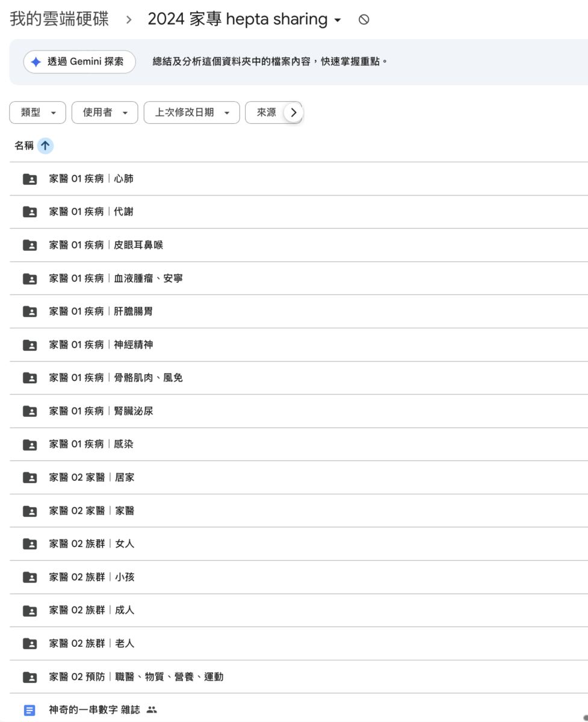
Task: Click shared folder icon for 感染 row
Action: tap(29, 445)
